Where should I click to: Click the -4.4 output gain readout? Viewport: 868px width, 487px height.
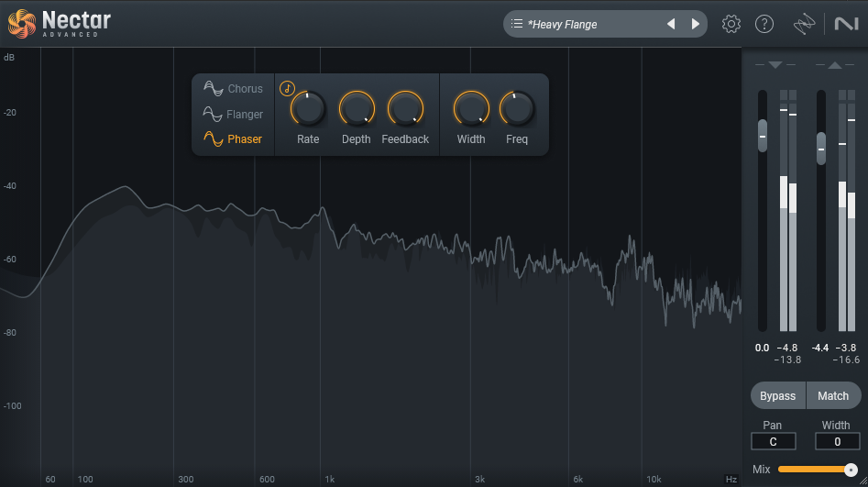tap(819, 348)
